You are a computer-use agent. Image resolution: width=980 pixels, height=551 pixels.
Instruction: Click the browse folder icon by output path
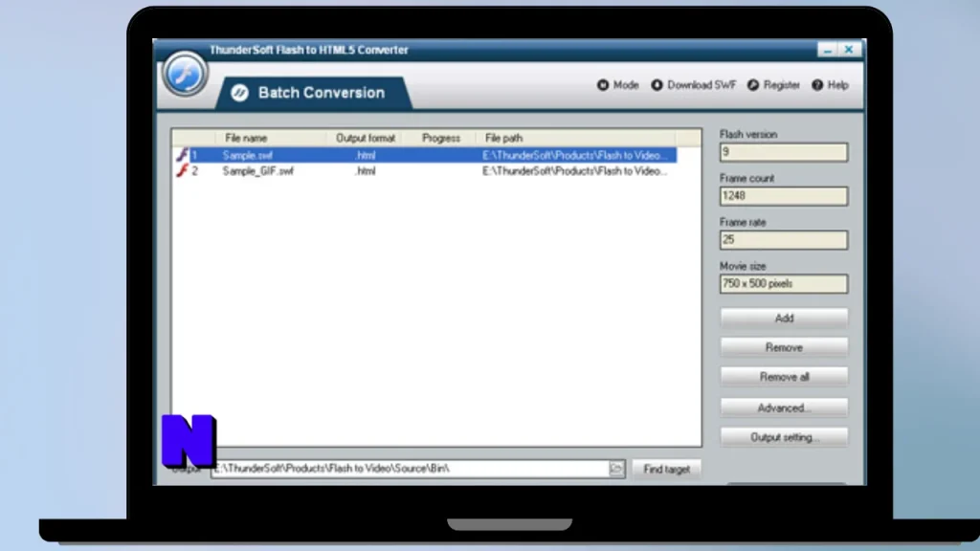(616, 469)
